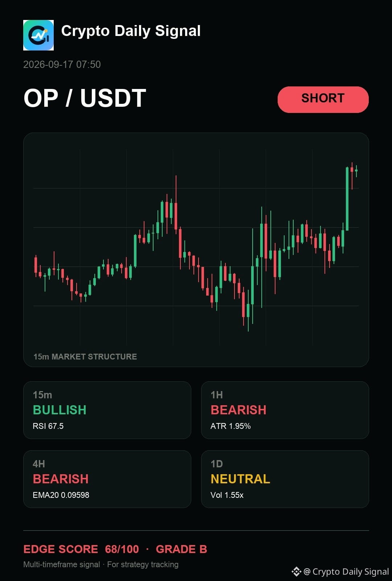Image resolution: width=392 pixels, height=581 pixels.
Task: Click the Crypto Daily Signal logo icon
Action: [38, 35]
